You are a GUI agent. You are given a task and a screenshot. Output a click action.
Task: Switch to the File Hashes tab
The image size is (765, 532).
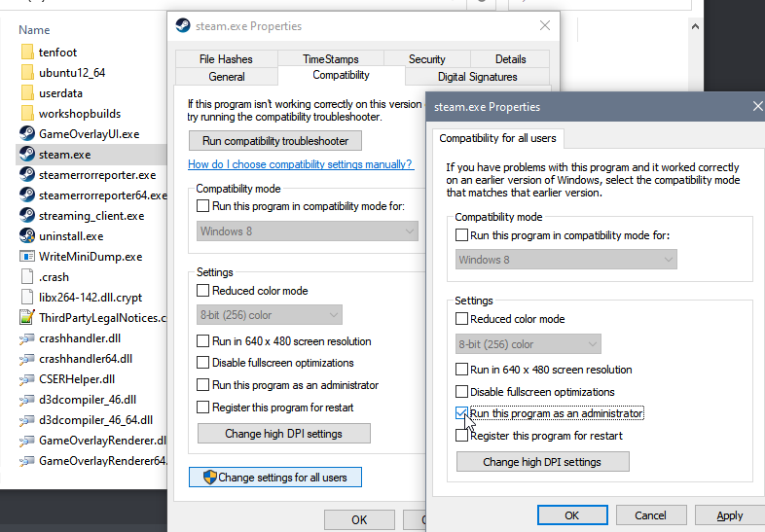[x=226, y=59]
